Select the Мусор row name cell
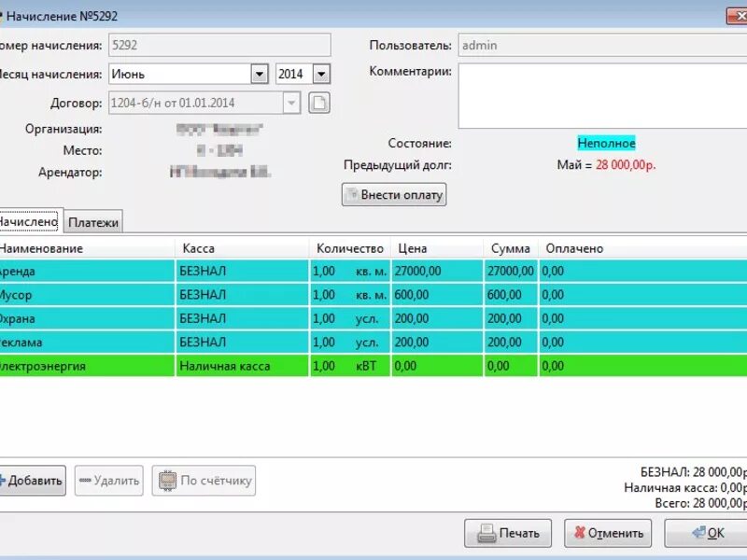The image size is (747, 560). point(87,295)
